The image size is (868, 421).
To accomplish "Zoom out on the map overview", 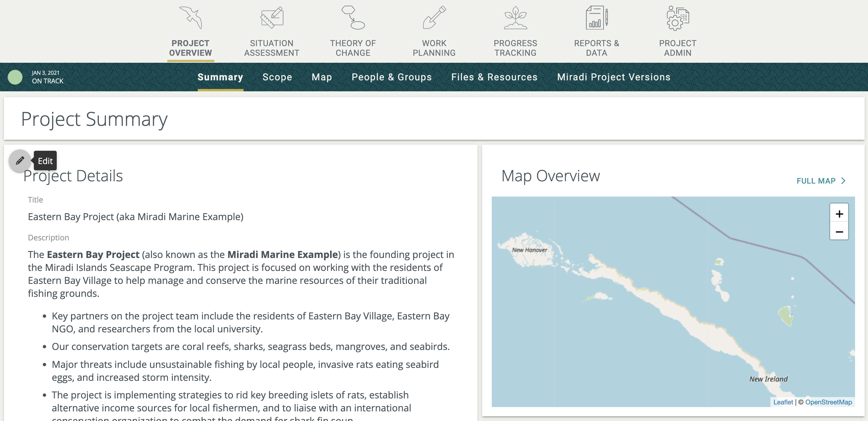I will (x=839, y=231).
